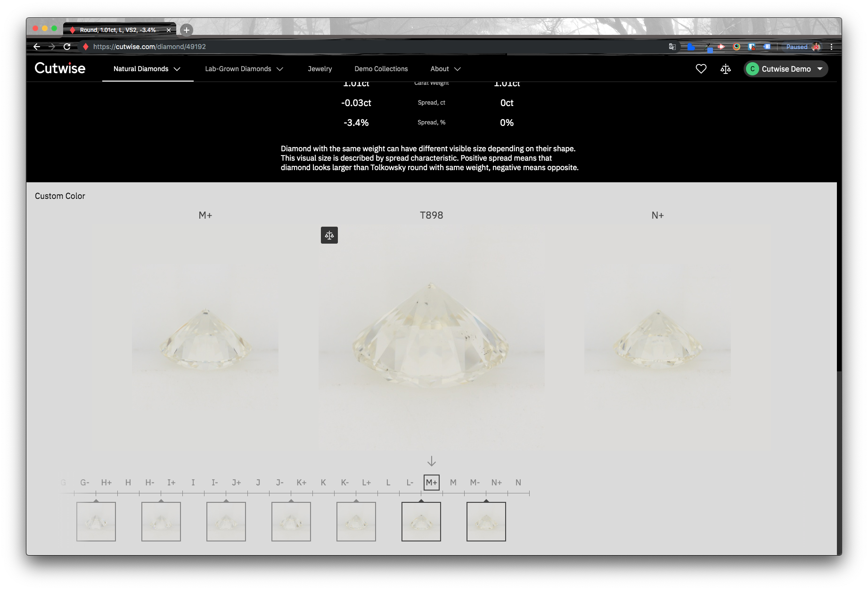Select the G- grade on scale

point(85,483)
